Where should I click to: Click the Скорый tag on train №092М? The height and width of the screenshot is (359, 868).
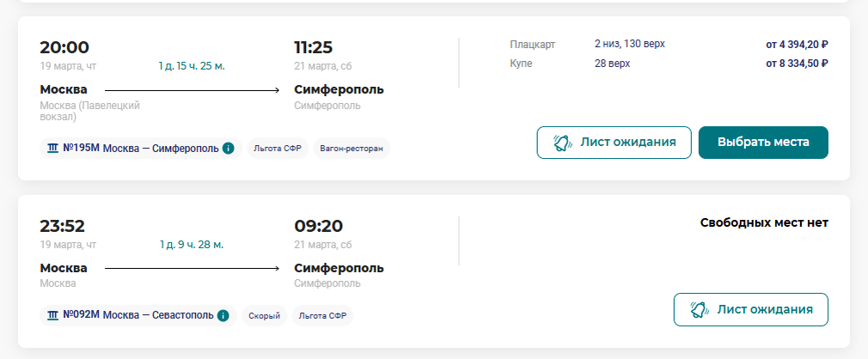264,315
